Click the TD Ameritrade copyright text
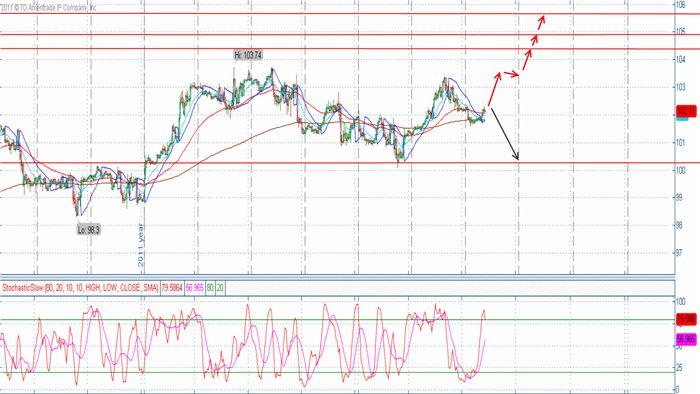Viewport: 700px width, 394px height. (x=49, y=7)
